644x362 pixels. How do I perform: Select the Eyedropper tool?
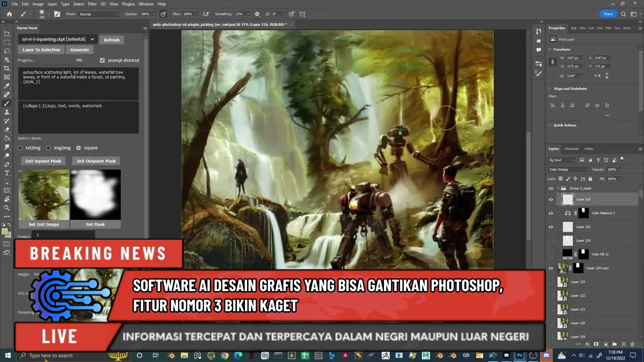(7, 86)
